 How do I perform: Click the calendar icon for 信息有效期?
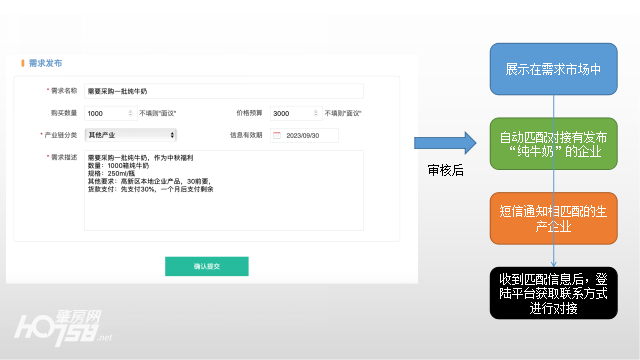(x=277, y=135)
